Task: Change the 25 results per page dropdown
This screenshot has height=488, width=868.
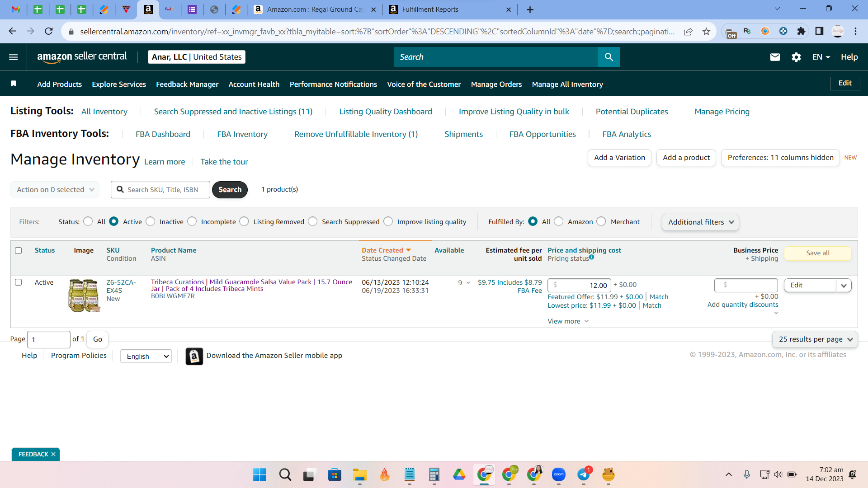Action: pos(815,339)
